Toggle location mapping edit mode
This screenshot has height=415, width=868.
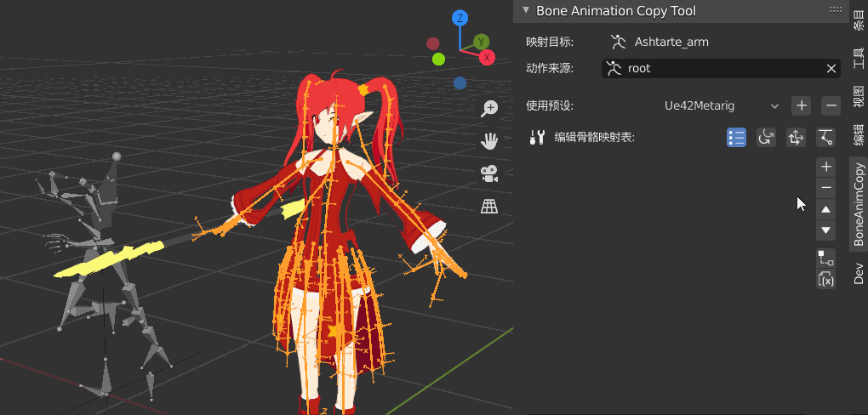[796, 137]
